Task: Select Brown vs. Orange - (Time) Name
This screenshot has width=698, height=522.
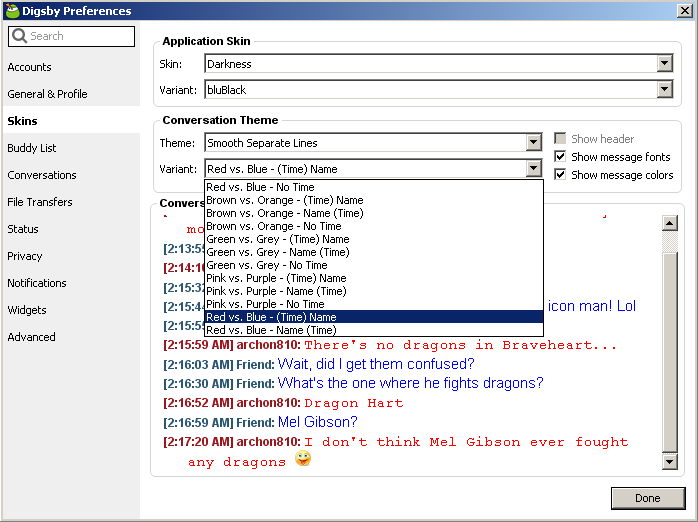Action: coord(374,200)
